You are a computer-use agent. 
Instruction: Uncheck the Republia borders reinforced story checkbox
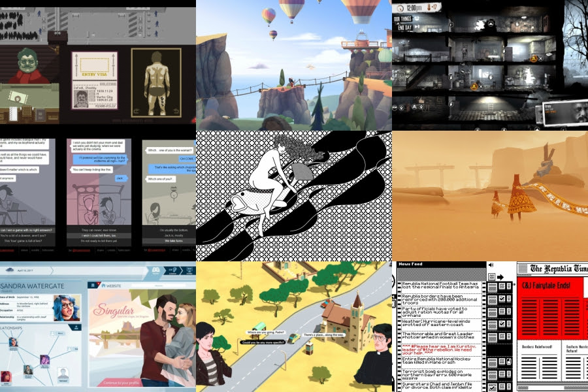(500, 299)
